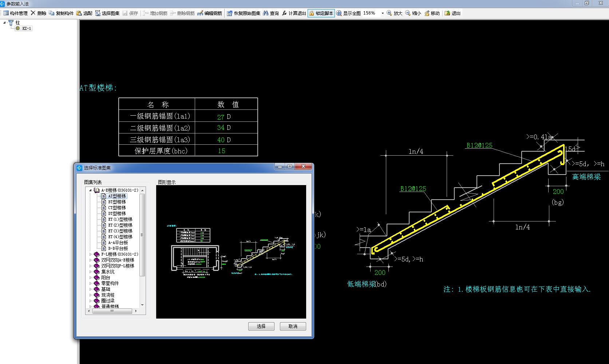This screenshot has width=609, height=364.
Task: Click upper B12@125 rebar label
Action: (x=479, y=145)
